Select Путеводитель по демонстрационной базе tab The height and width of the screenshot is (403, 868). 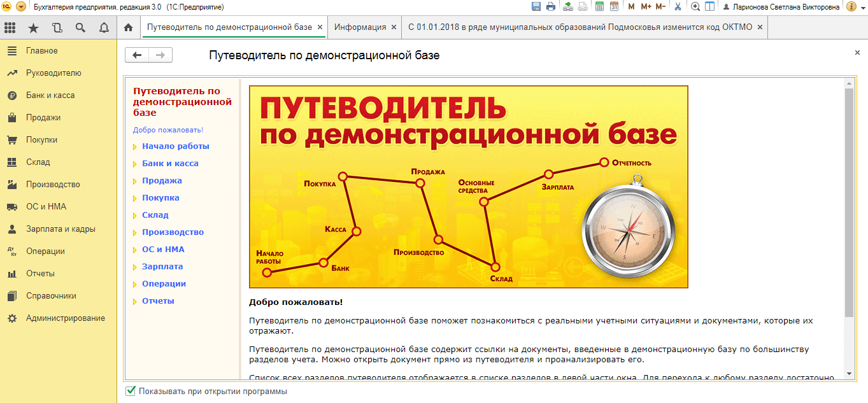click(x=229, y=27)
